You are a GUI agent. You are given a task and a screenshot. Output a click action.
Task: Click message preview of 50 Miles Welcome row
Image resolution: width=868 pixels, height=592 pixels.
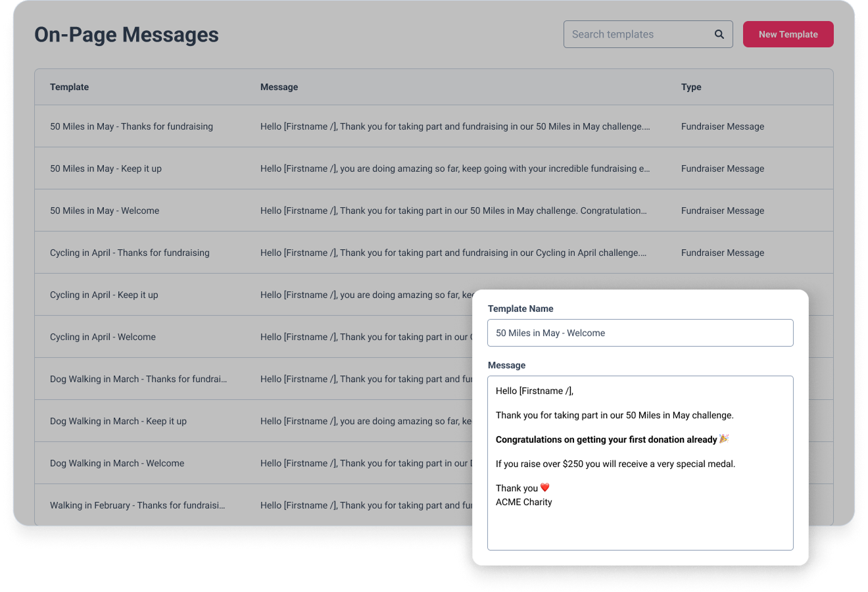pos(454,210)
